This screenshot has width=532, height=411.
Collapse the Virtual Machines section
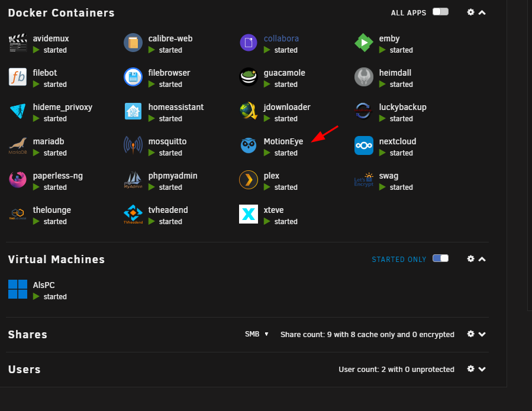482,259
